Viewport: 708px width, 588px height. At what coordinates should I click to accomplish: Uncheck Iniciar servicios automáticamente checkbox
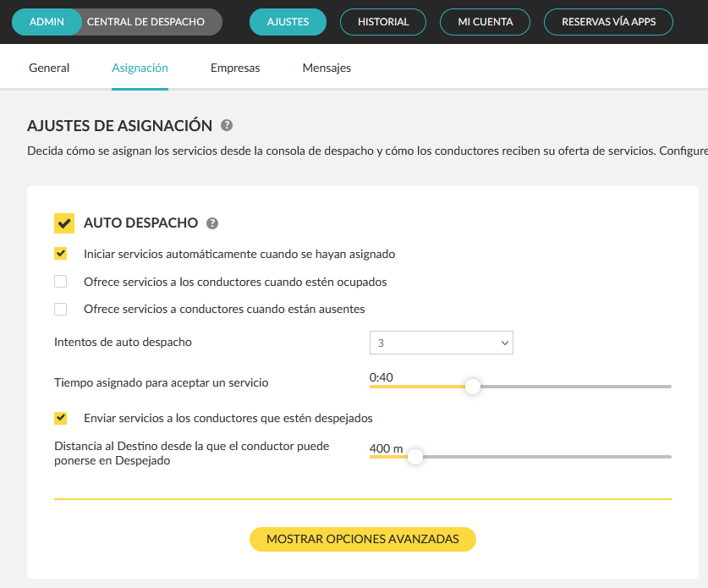pyautogui.click(x=61, y=254)
